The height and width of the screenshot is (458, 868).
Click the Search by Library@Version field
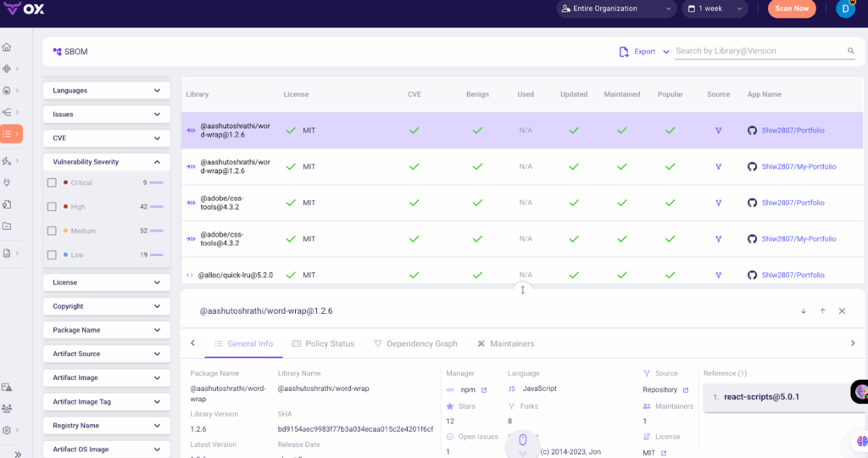[759, 51]
